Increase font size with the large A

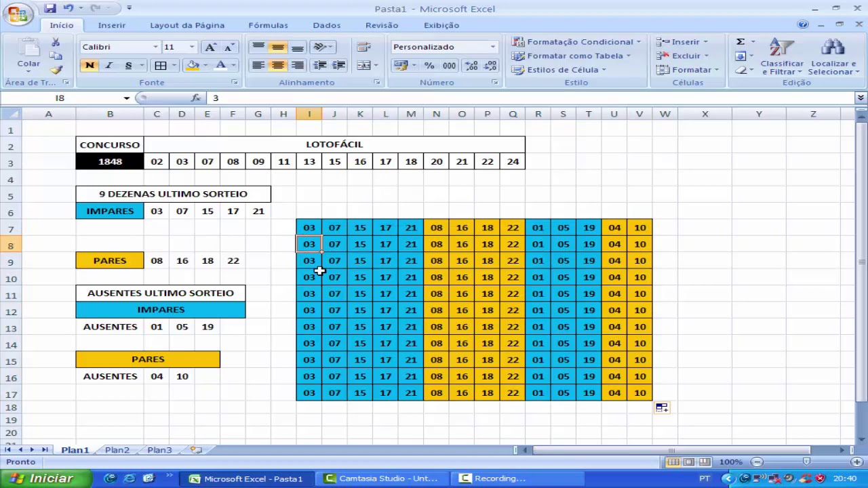coord(210,47)
